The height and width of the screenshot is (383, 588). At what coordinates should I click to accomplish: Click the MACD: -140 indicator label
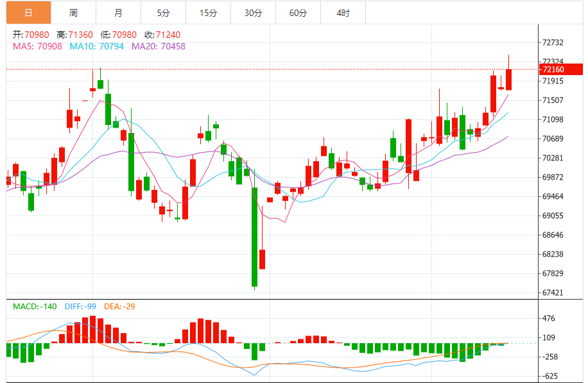[x=35, y=307]
